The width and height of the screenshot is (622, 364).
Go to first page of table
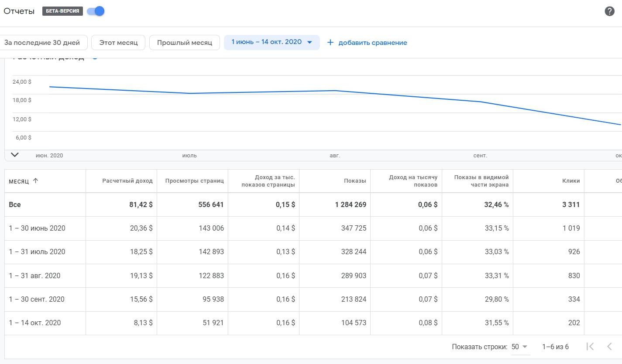tap(590, 347)
